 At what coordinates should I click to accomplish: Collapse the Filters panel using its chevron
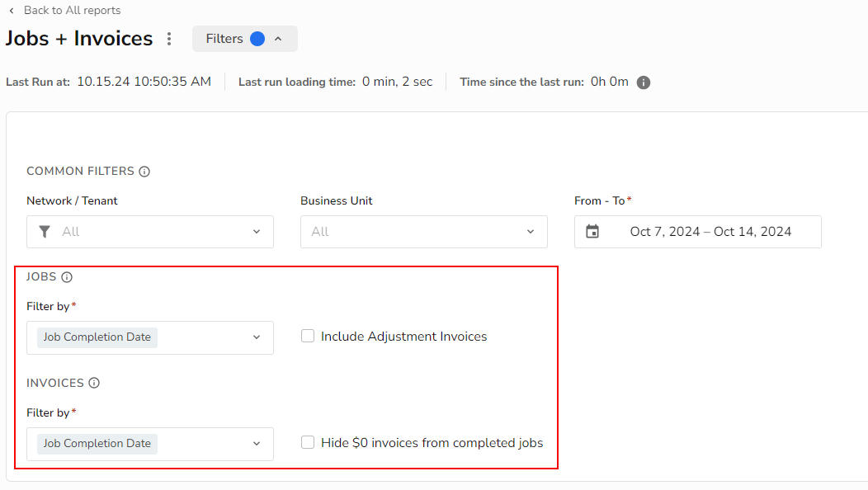pyautogui.click(x=278, y=38)
